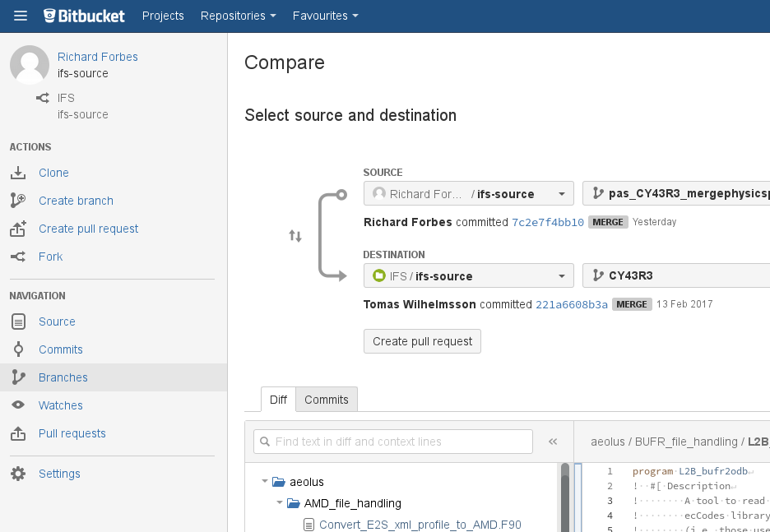Open Richard Forbes profile link

tap(98, 57)
